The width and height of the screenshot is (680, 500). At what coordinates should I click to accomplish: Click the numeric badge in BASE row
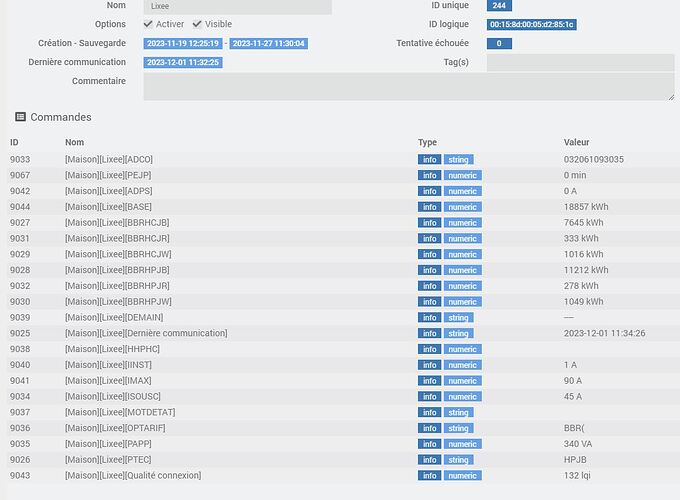click(x=462, y=207)
